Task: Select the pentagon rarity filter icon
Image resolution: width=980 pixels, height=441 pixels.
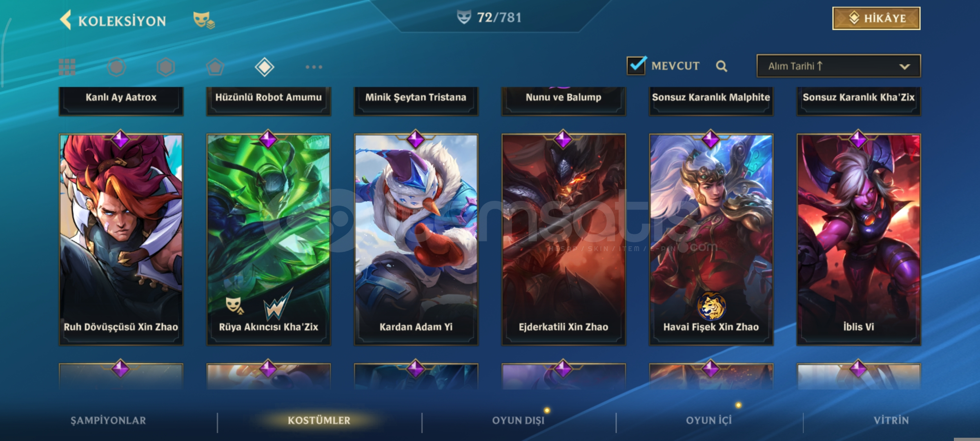Action: point(215,67)
